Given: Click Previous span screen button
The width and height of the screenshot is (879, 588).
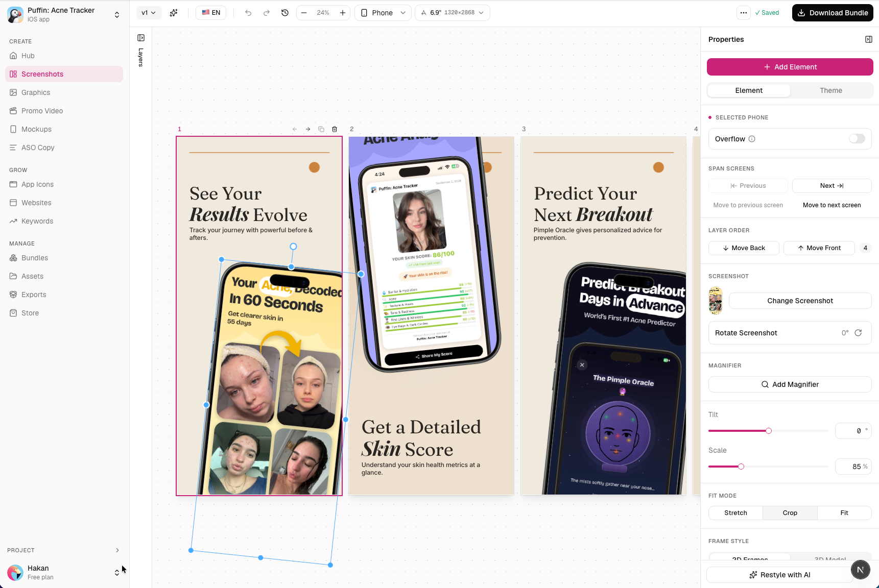Looking at the screenshot, I should (748, 186).
